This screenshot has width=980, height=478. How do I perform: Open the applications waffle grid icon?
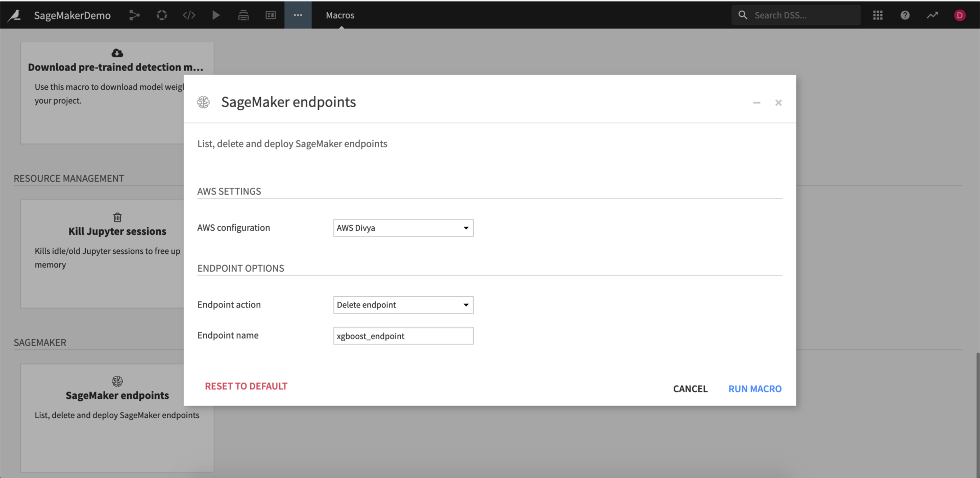point(878,15)
